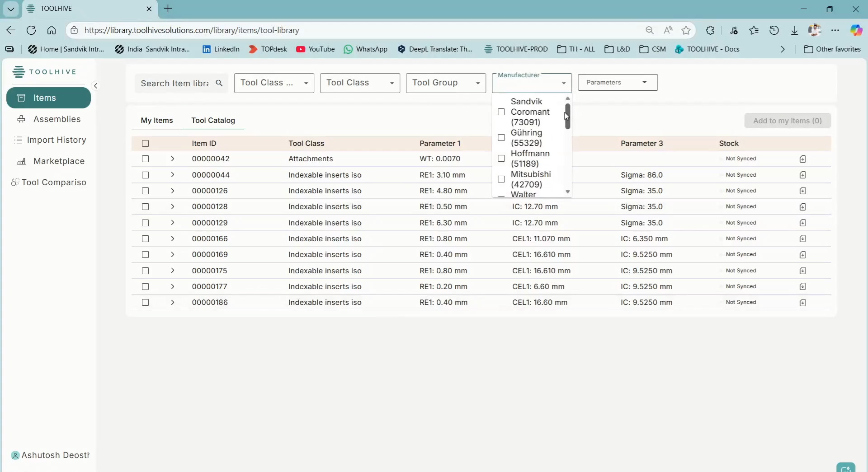Open Import History in the sidebar

pos(57,140)
